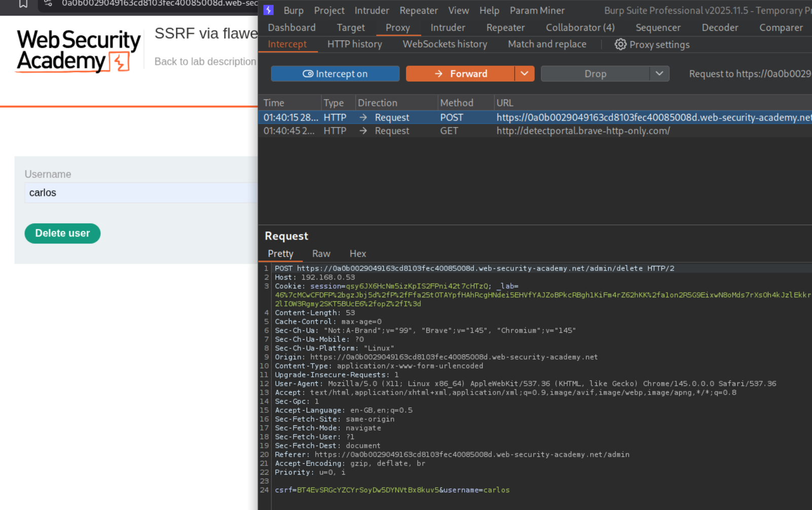Click the Delete user button
The image size is (812, 510).
62,233
